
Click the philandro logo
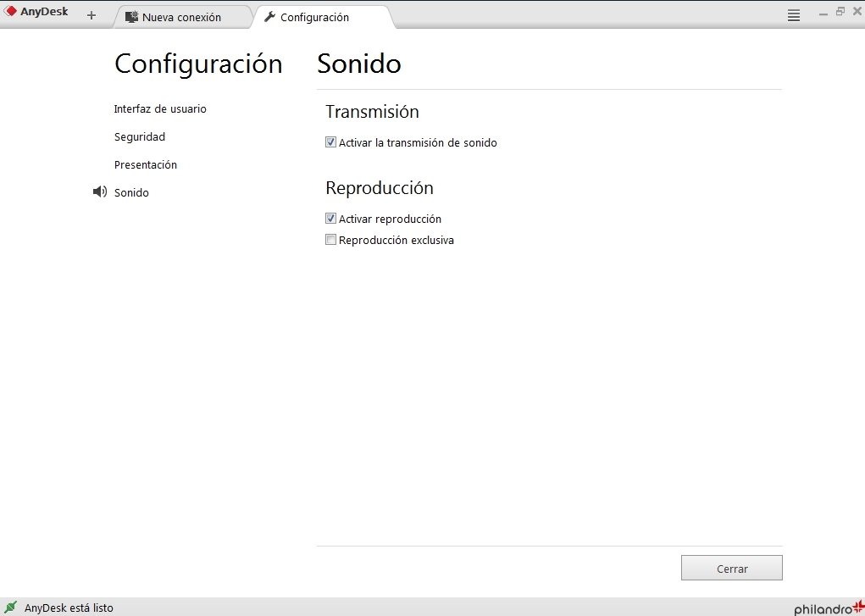tap(829, 608)
